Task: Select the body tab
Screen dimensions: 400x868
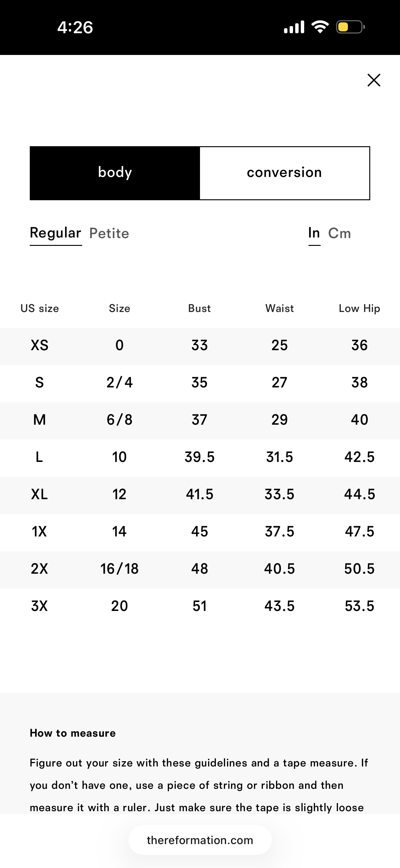Action: (x=115, y=173)
